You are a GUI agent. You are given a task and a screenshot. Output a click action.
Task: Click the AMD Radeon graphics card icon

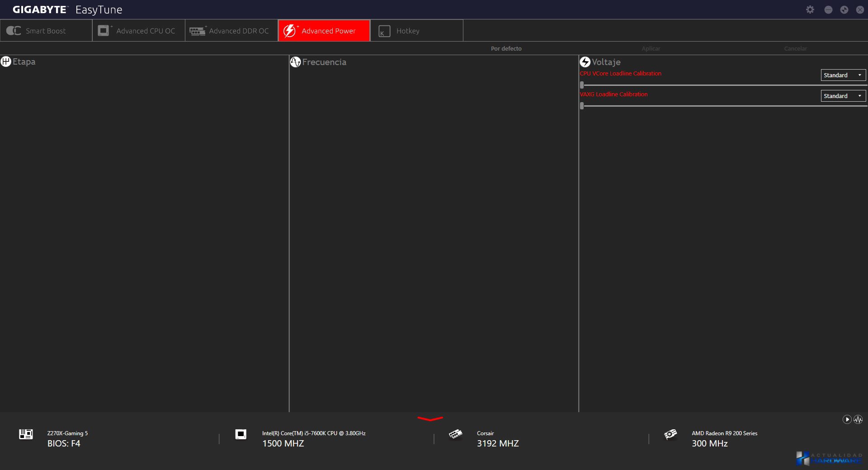pyautogui.click(x=670, y=434)
